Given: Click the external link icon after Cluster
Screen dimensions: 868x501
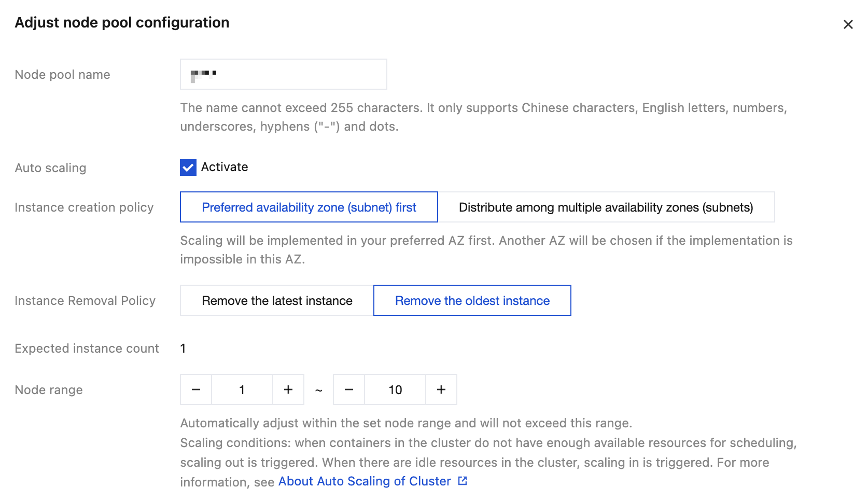Looking at the screenshot, I should pos(463,481).
